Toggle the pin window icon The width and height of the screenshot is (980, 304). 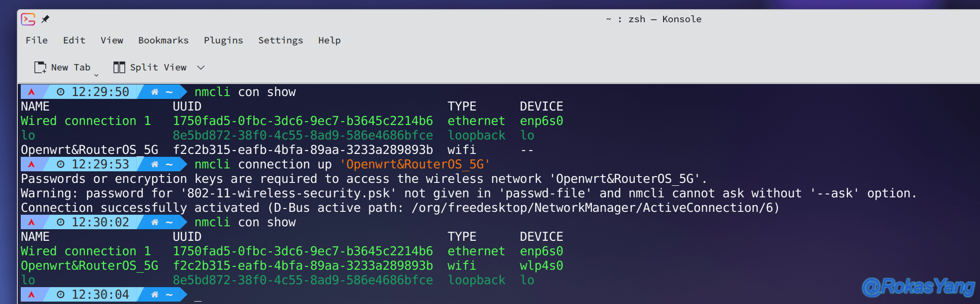pyautogui.click(x=45, y=19)
